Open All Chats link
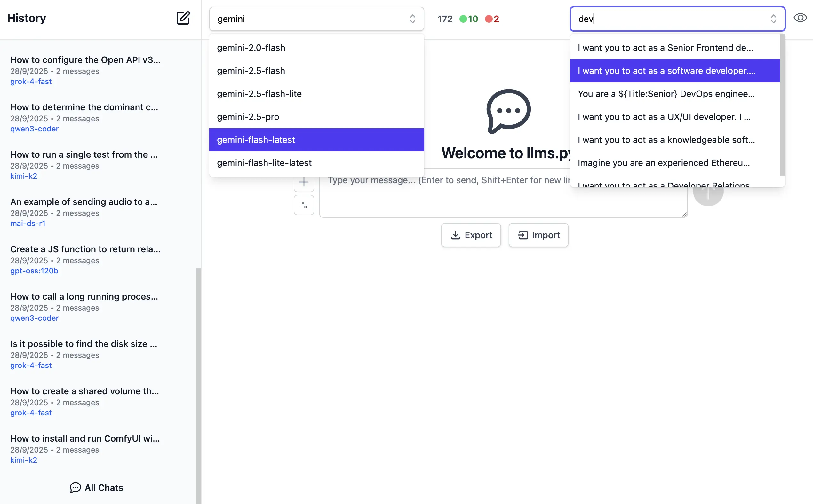Image resolution: width=813 pixels, height=504 pixels. tap(97, 488)
